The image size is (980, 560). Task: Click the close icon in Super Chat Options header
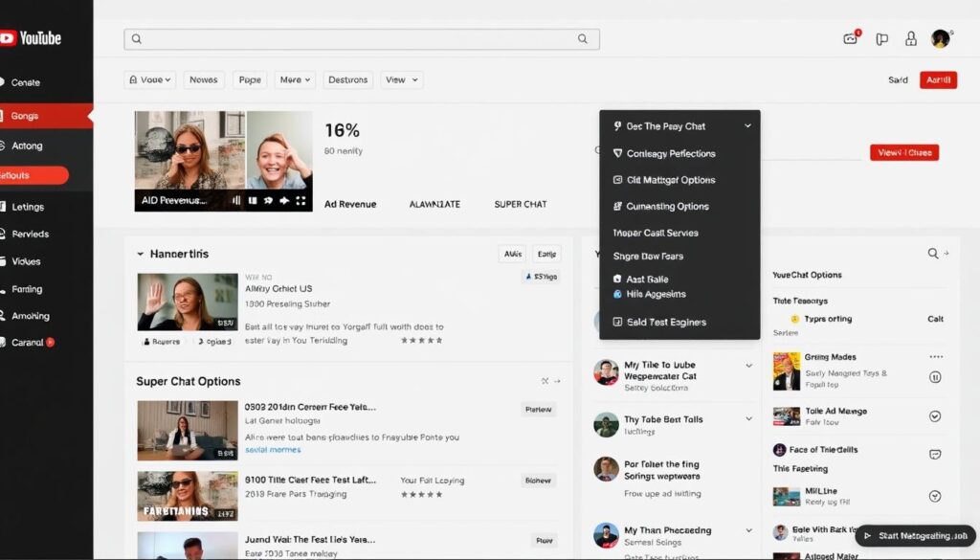(545, 381)
